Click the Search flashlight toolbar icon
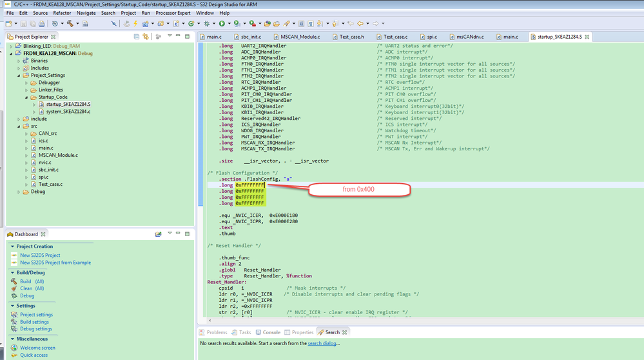644x360 pixels. pos(287,24)
